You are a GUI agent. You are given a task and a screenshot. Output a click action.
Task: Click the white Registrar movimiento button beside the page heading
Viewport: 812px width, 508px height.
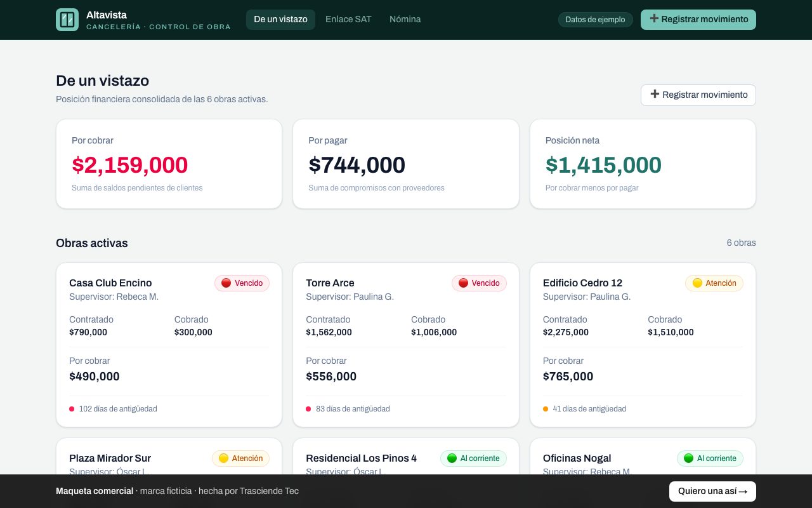(x=698, y=95)
